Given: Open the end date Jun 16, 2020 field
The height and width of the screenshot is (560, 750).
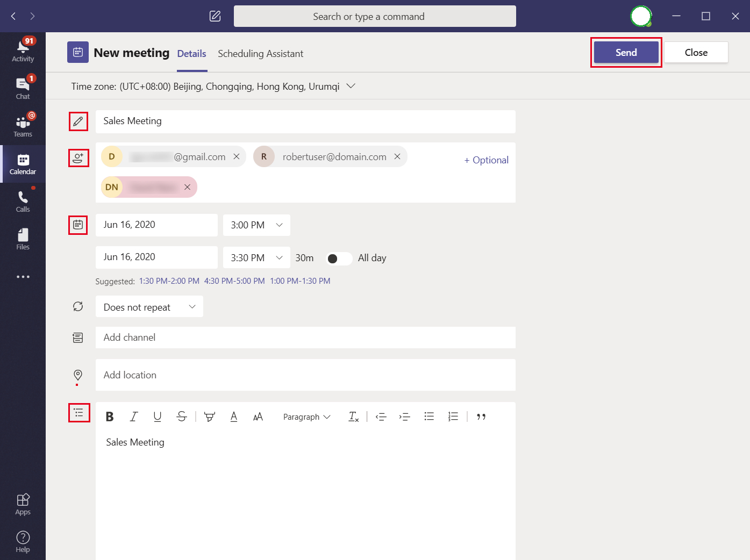Looking at the screenshot, I should pyautogui.click(x=156, y=257).
